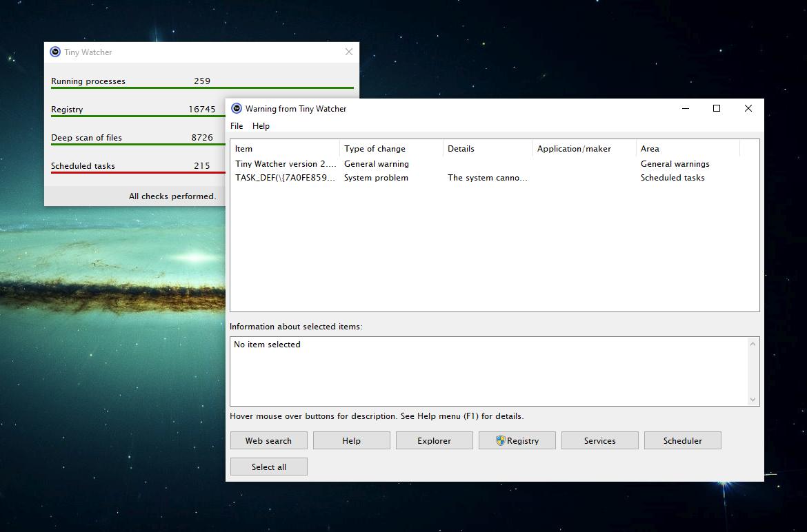
Task: Open Explorer via the Explorer button
Action: (x=435, y=440)
